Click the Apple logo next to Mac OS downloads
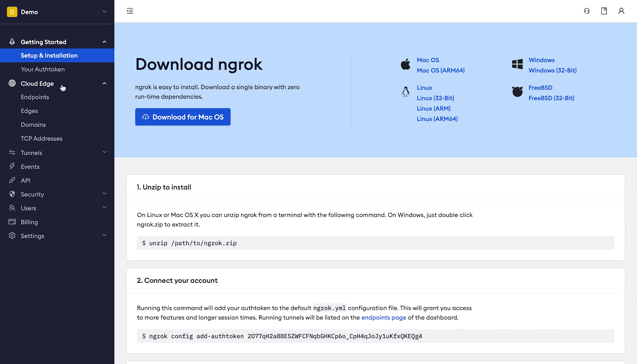The width and height of the screenshot is (637, 364). click(405, 64)
